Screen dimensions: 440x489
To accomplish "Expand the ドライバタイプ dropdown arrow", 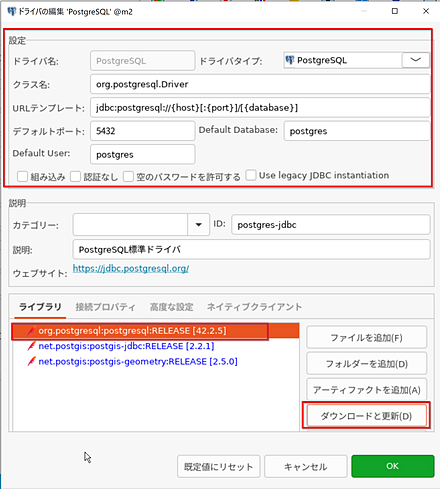I will coord(415,60).
